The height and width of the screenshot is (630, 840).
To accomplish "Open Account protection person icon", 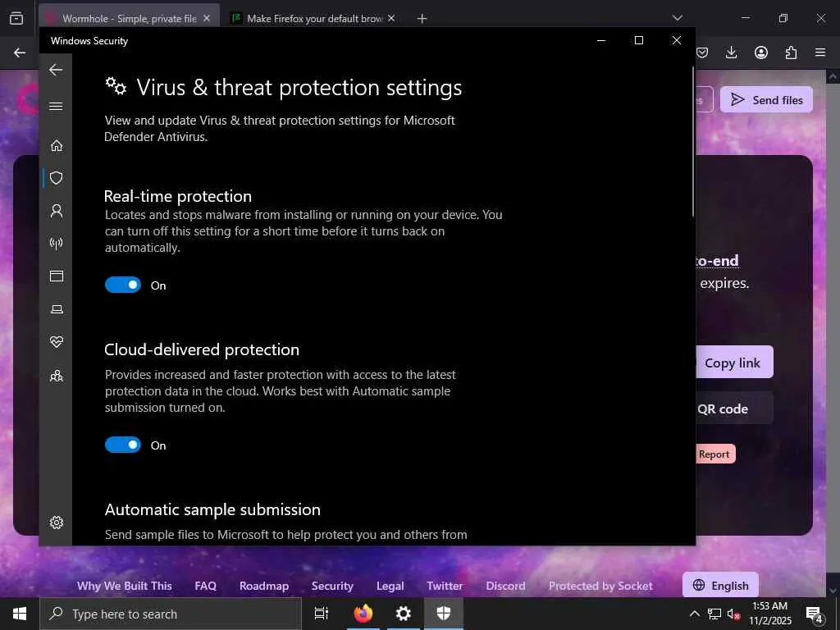I will 57,211.
